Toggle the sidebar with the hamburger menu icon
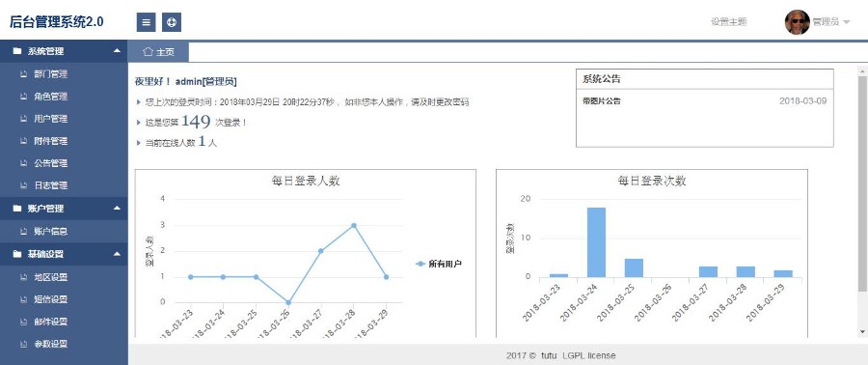Image resolution: width=868 pixels, height=365 pixels. 147,22
